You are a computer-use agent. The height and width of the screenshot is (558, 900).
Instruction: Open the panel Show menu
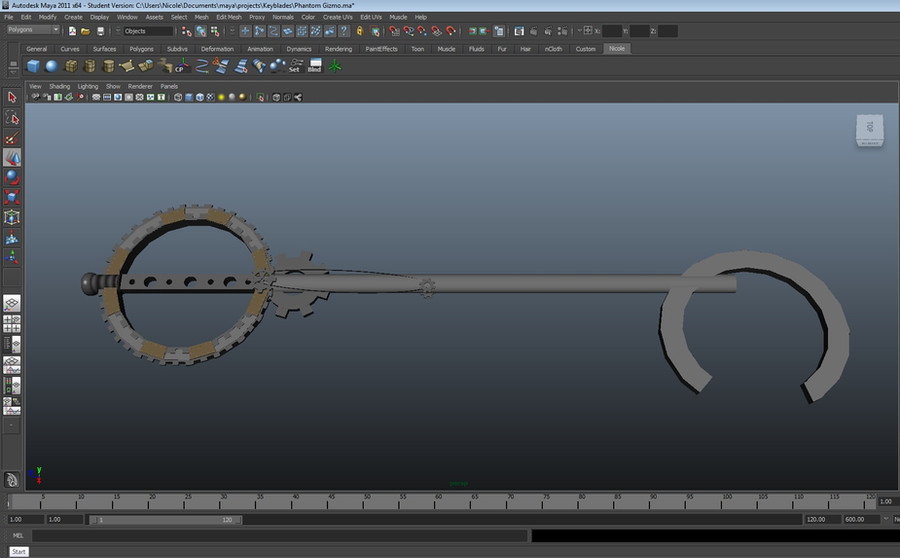[x=113, y=86]
